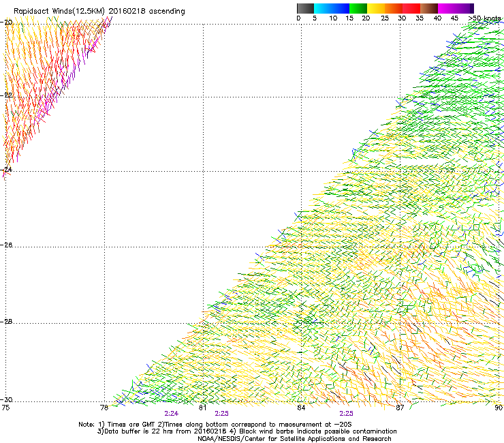This screenshot has height=443, width=504.
Task: Click the magenta 40-45 knots legend segment
Action: [x=447, y=8]
